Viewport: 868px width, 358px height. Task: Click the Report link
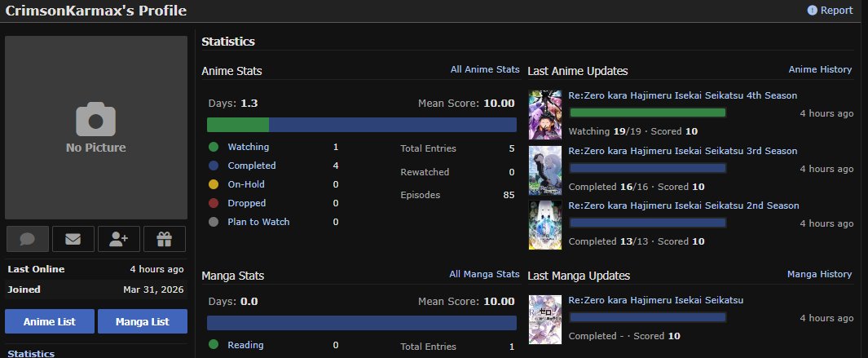click(830, 10)
